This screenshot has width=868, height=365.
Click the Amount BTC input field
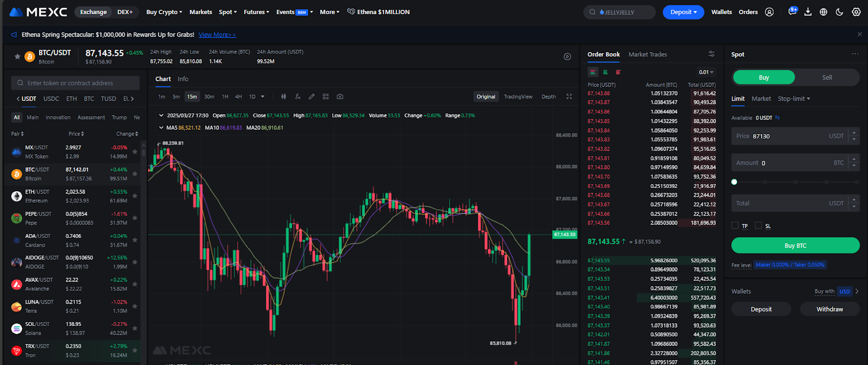[795, 163]
